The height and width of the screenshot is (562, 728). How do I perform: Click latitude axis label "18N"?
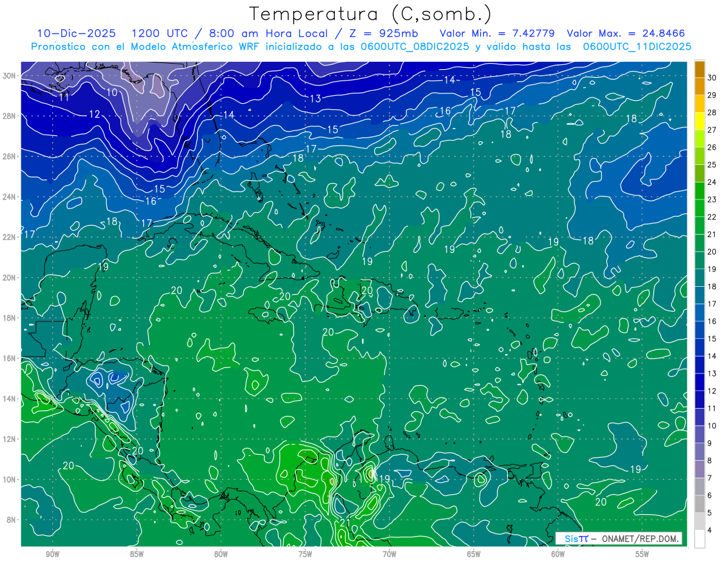pos(10,318)
